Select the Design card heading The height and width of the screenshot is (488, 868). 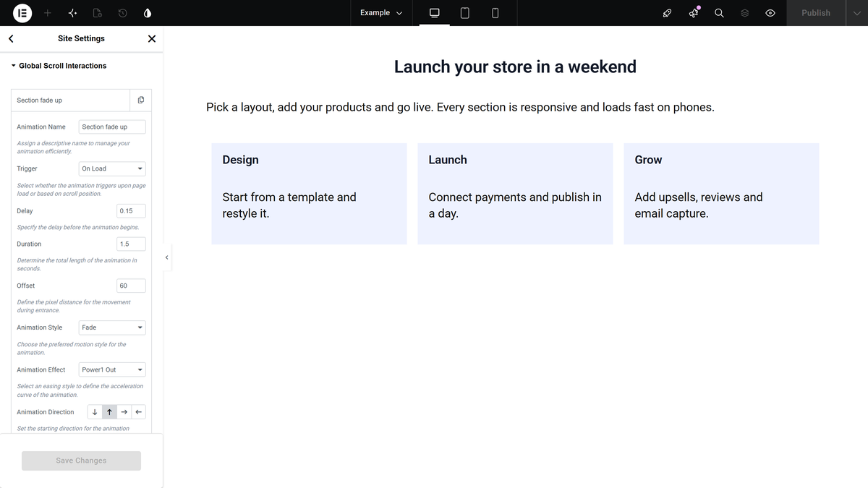(241, 160)
